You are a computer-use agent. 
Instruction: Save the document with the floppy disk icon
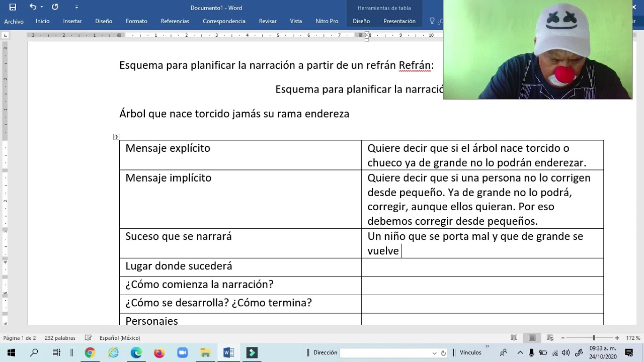click(x=13, y=7)
